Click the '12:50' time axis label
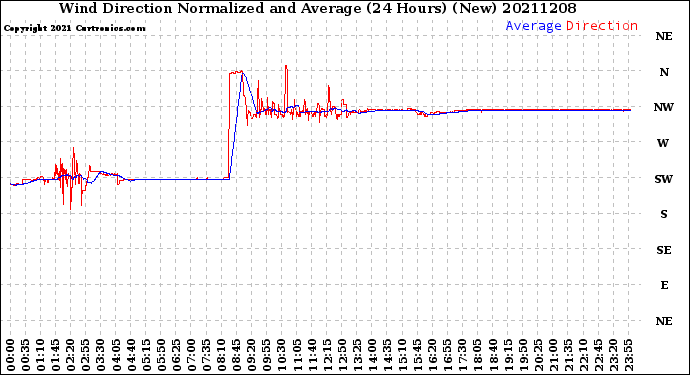This screenshot has width=690, height=375. pyautogui.click(x=342, y=355)
